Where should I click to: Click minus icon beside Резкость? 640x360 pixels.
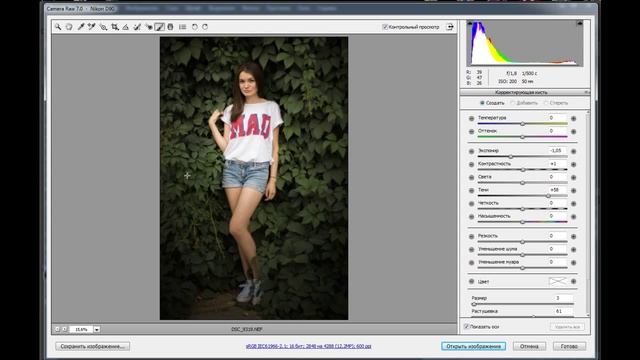tap(471, 236)
